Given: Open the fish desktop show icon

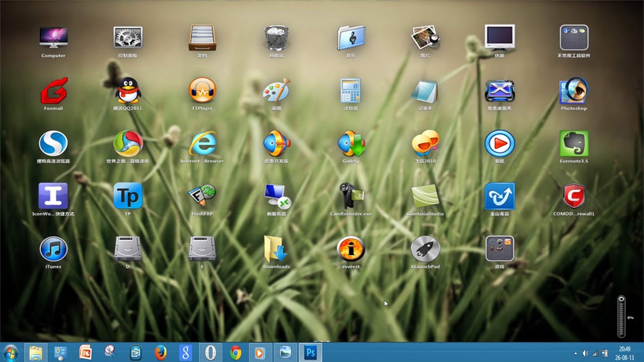Looking at the screenshot, I should (500, 91).
